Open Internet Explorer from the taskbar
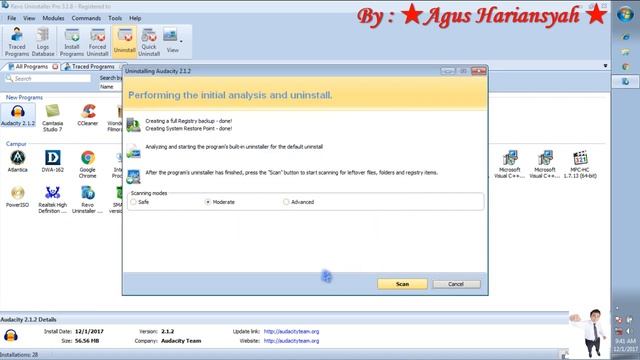This screenshot has height=360, width=640. pos(625,38)
